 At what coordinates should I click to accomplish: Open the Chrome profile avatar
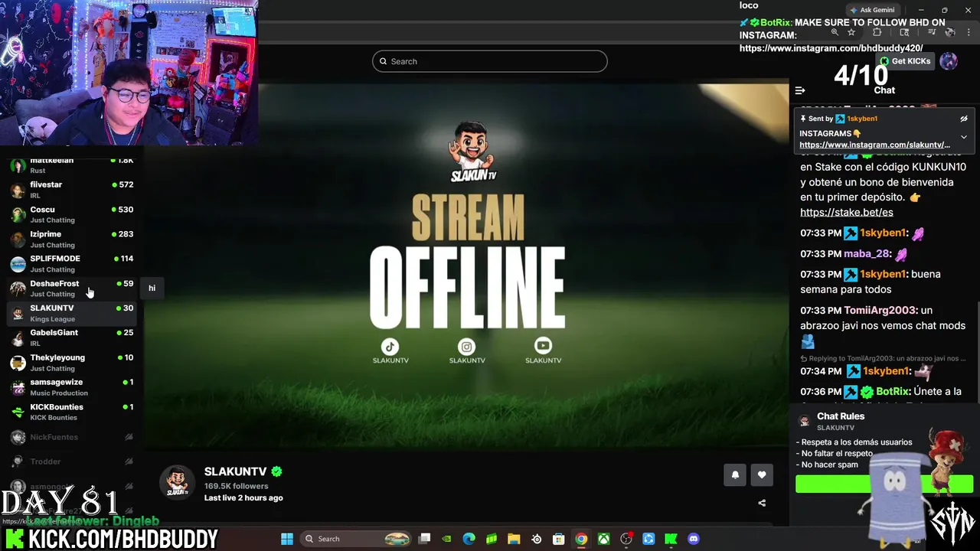[950, 32]
